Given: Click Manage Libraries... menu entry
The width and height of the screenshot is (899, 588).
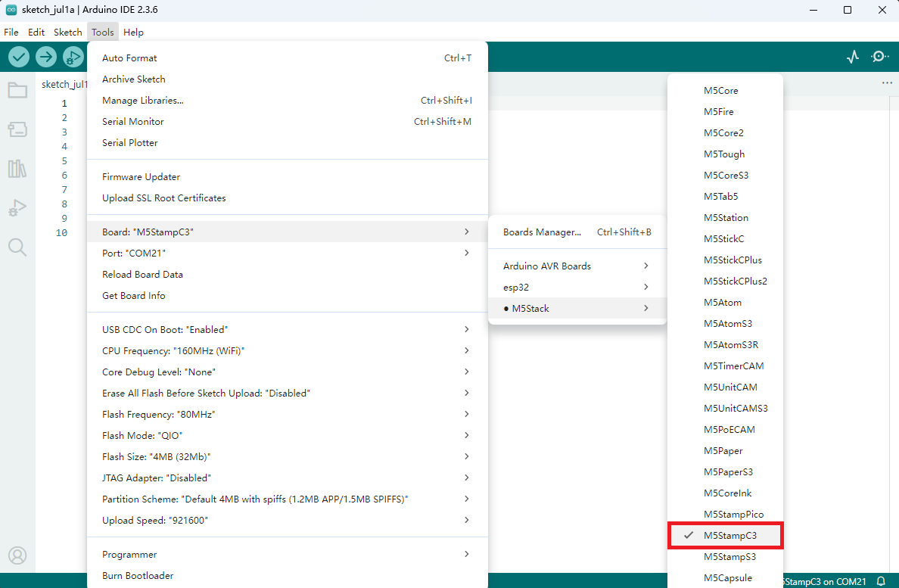Looking at the screenshot, I should [288, 101].
